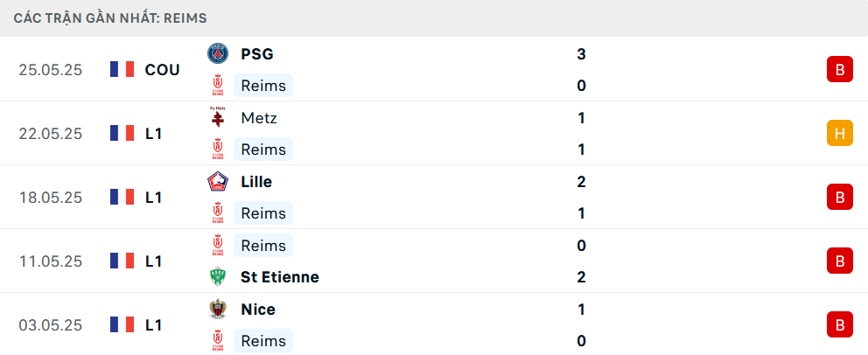Open the PSG team link
Image resolution: width=868 pixels, height=355 pixels.
(257, 54)
